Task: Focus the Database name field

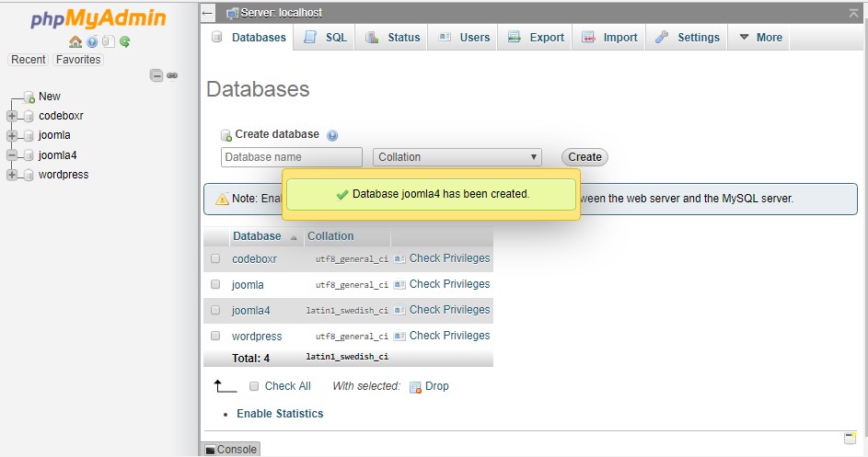Action: pos(291,157)
